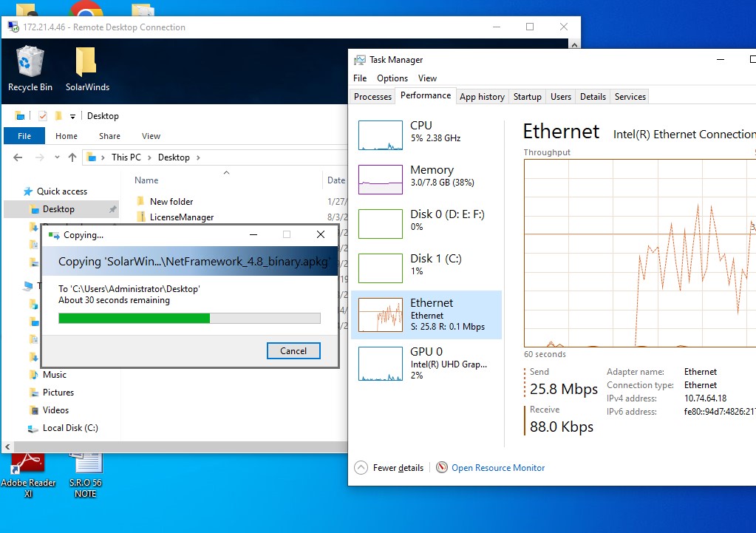Switch to the Services tab
756x533 pixels.
point(630,96)
